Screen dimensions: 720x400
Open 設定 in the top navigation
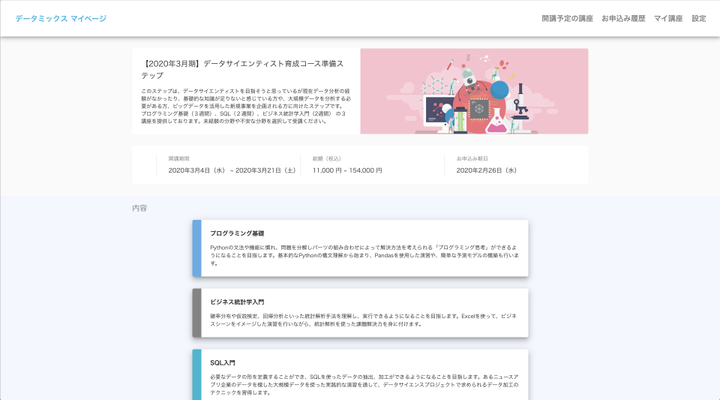(x=699, y=18)
